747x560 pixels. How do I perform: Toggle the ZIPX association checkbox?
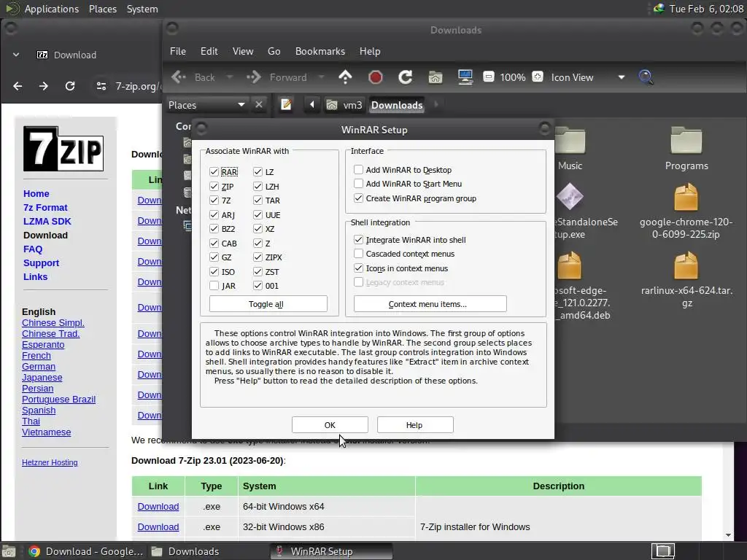[x=258, y=257]
